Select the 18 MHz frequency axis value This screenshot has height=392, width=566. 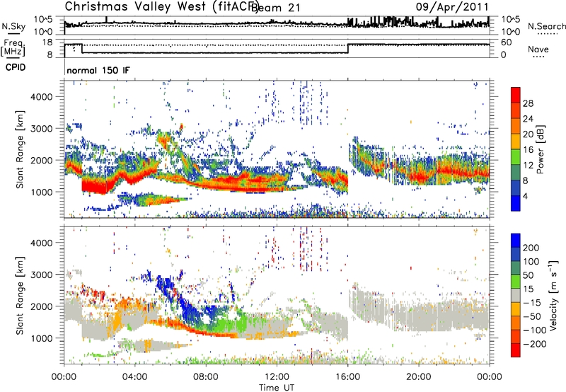[47, 42]
